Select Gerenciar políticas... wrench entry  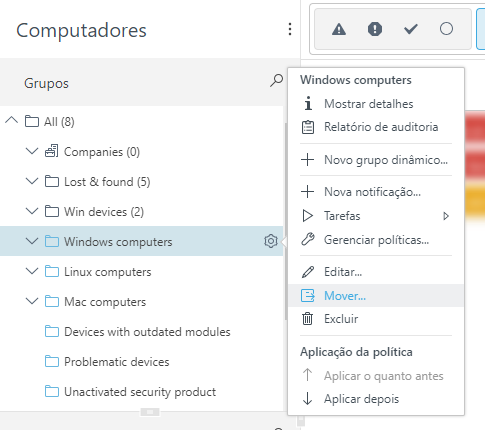pos(376,240)
